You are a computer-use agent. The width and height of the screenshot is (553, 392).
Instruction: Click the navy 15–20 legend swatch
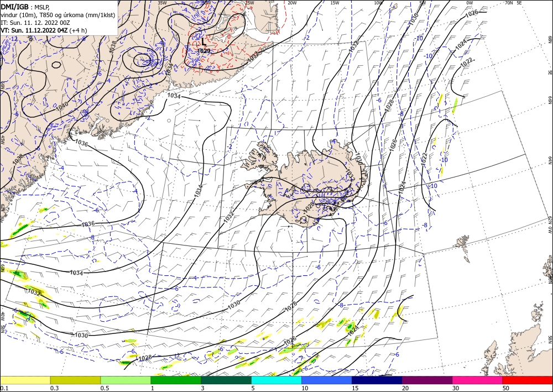pos(377,380)
